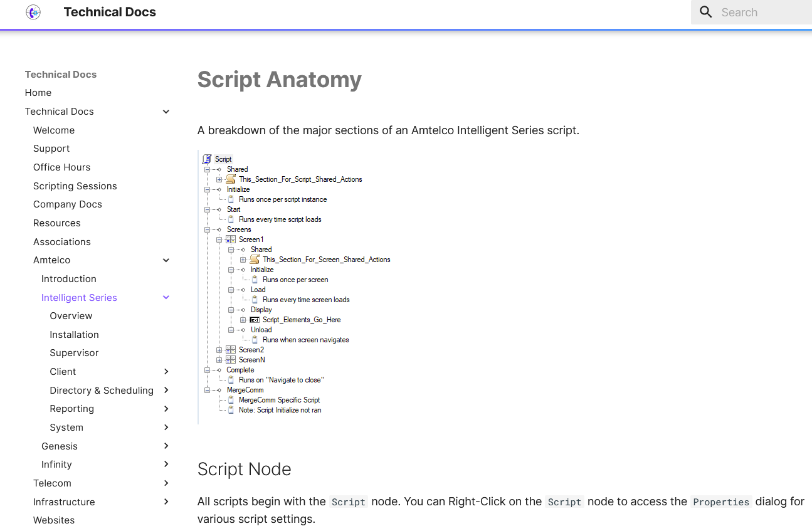Image resolution: width=812 pixels, height=531 pixels.
Task: Expand the Reporting submenu arrow
Action: click(x=166, y=409)
